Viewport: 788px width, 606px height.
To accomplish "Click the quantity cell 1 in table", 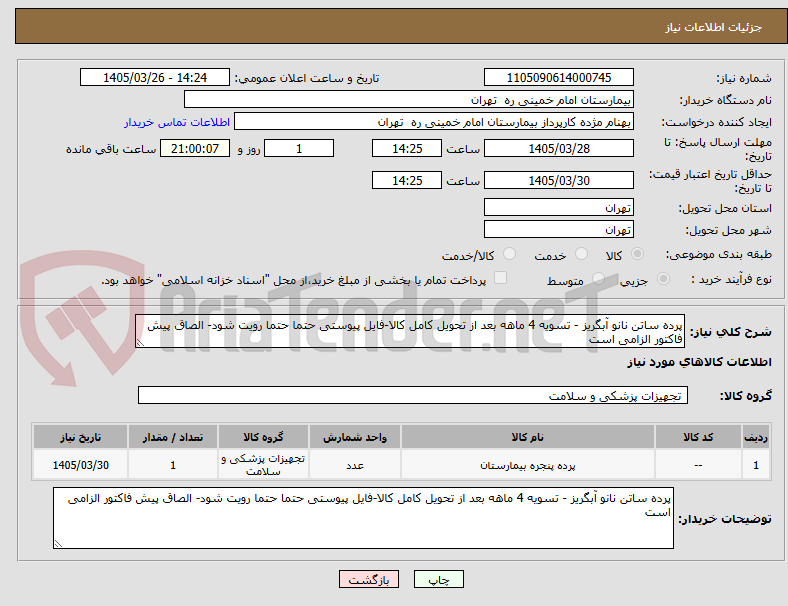I will click(x=173, y=465).
